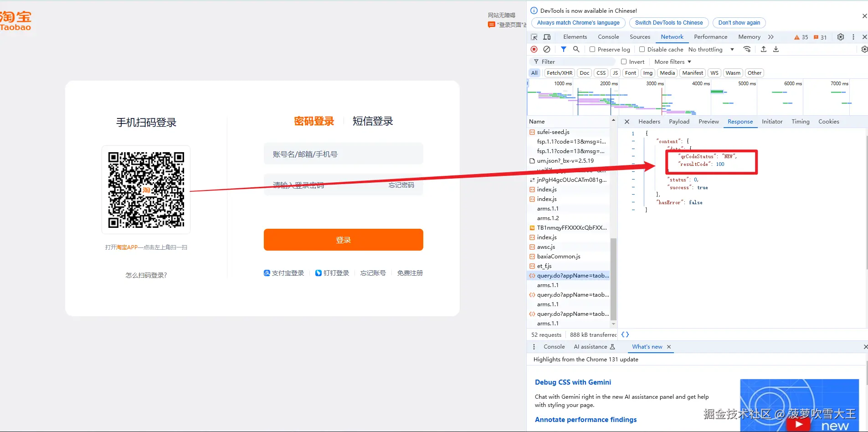
Task: Open the No throttling dropdown
Action: pyautogui.click(x=711, y=49)
